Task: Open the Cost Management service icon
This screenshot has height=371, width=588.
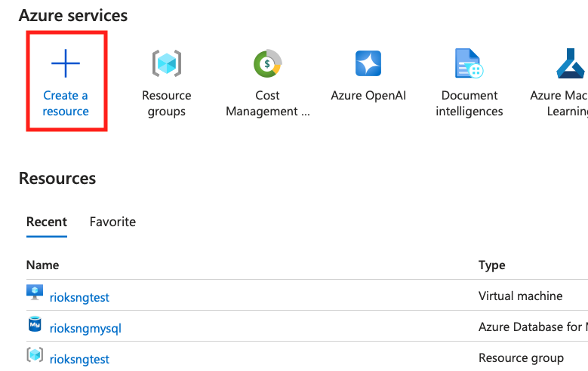Action: pos(267,63)
